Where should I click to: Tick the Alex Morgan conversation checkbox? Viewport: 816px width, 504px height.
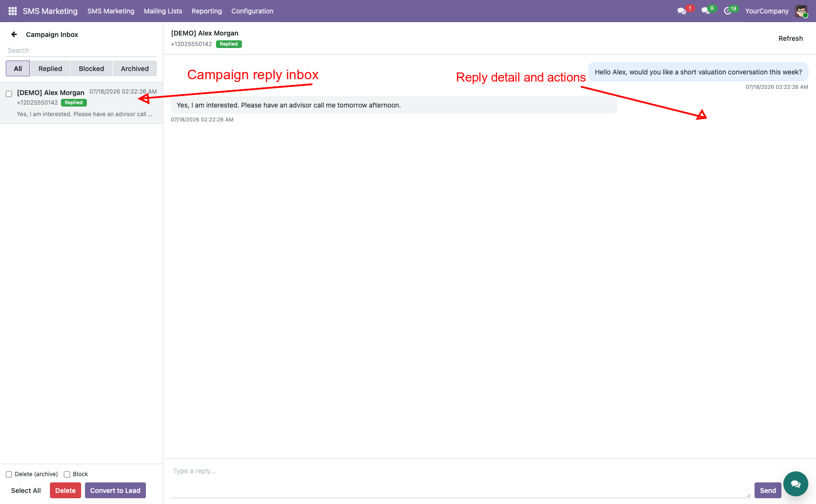(x=9, y=94)
